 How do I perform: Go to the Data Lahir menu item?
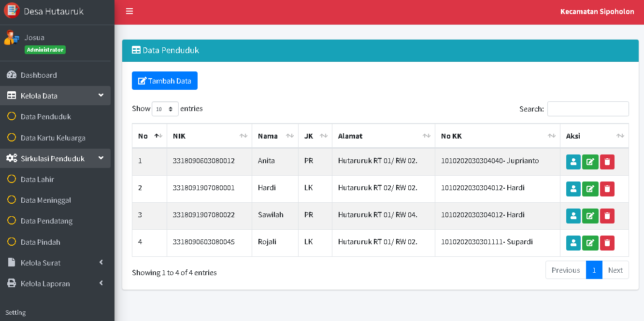[x=37, y=180]
